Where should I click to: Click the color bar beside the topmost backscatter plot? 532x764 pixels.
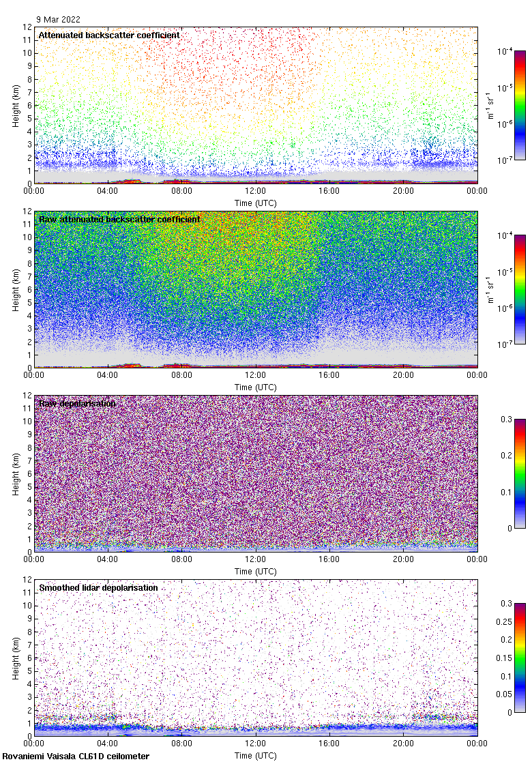coord(520,105)
